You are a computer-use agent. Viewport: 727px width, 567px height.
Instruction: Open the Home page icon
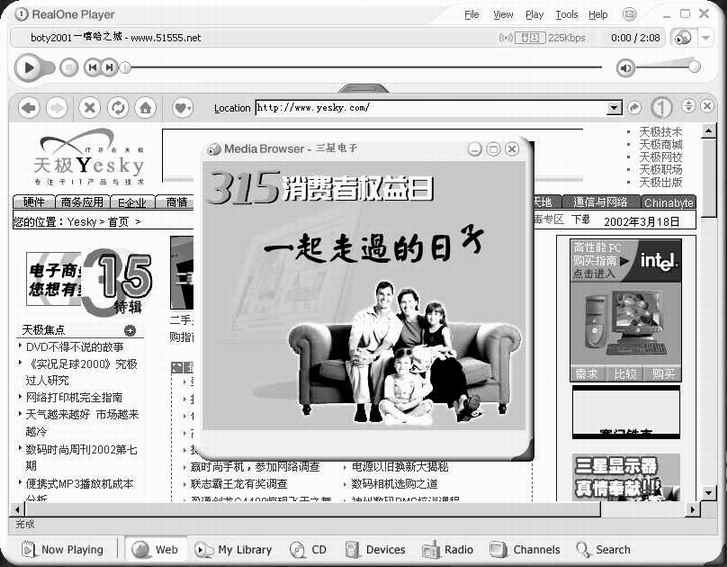point(146,108)
